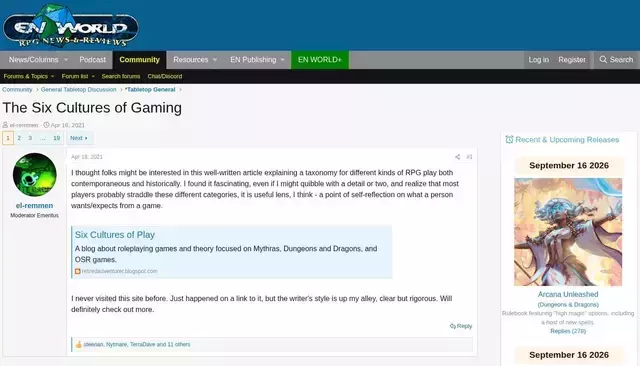Go to *Tabletop General breadcrumb

150,89
